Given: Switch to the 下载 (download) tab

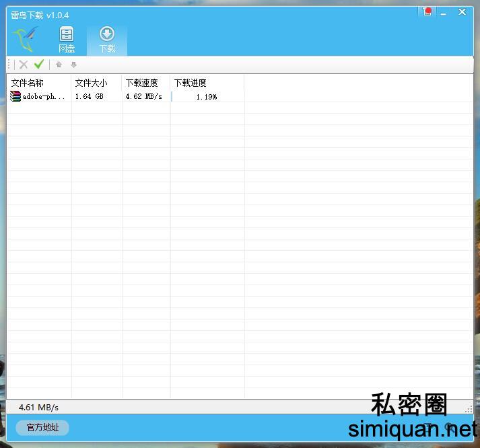Looking at the screenshot, I should tap(107, 40).
